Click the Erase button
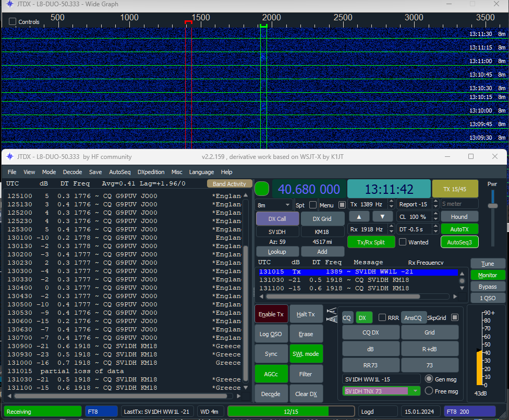Viewport: 509px width, 420px height. click(306, 334)
